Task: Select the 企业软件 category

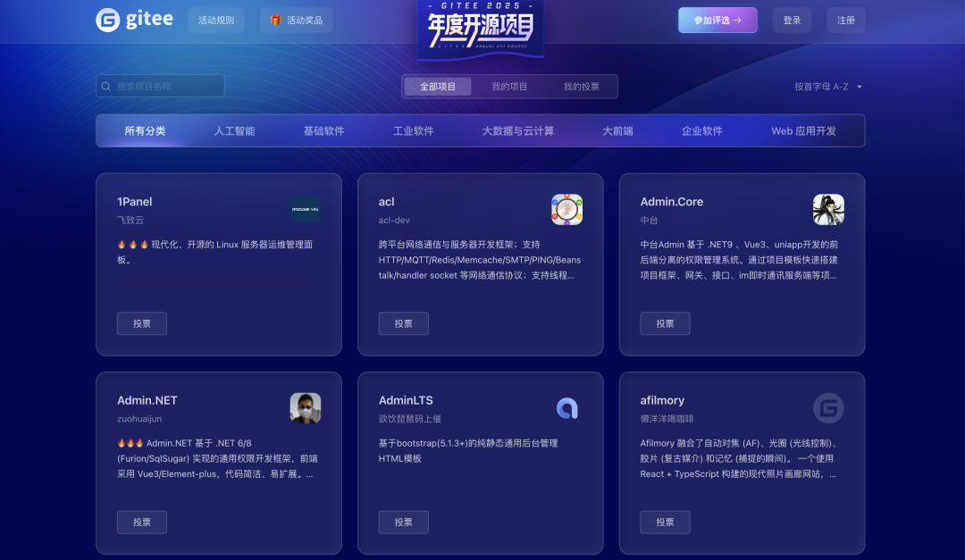Action: (702, 131)
